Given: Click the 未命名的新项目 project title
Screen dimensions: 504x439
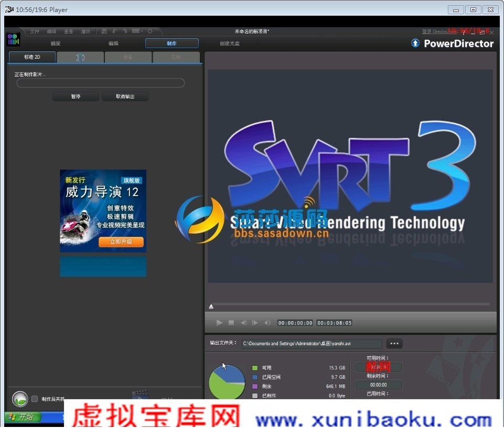Looking at the screenshot, I should pos(252,31).
